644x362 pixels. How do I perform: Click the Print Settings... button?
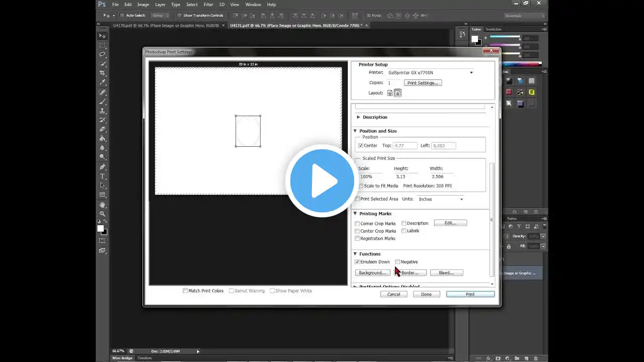point(423,83)
